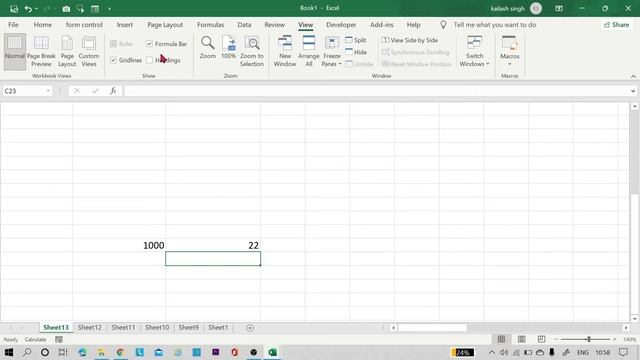Open the Name Box dropdown arrow
This screenshot has height=360, width=640.
48,91
